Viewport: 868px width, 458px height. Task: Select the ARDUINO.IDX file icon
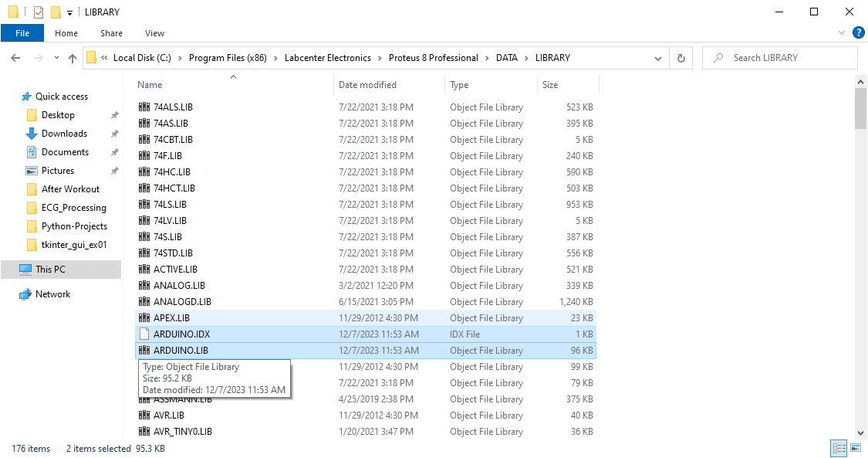tap(144, 334)
